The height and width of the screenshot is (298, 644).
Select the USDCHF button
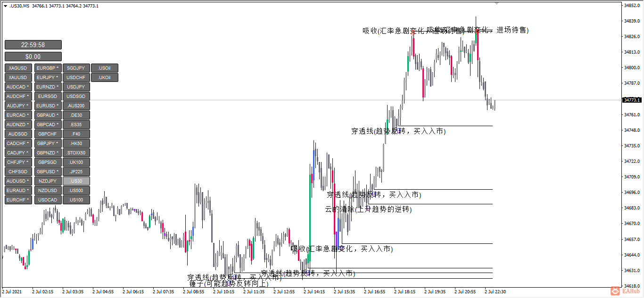click(76, 78)
